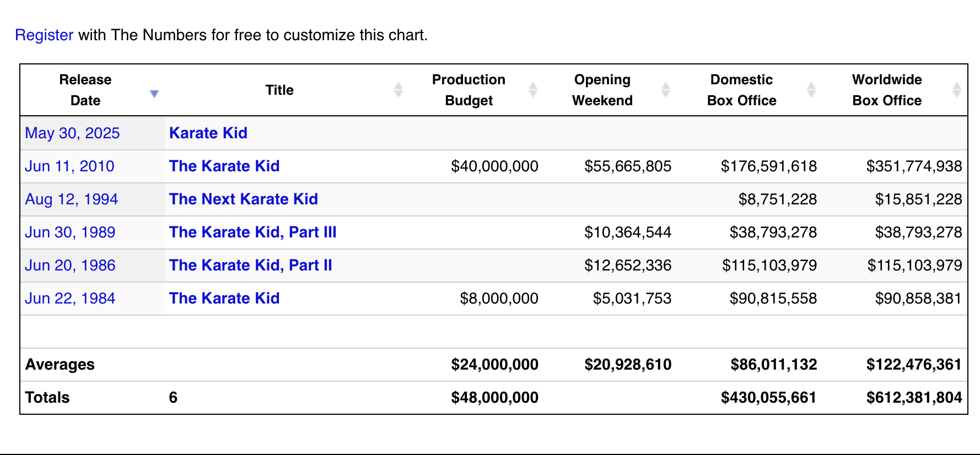Select the Aug 12, 1994 date link
980x455 pixels.
click(x=72, y=199)
